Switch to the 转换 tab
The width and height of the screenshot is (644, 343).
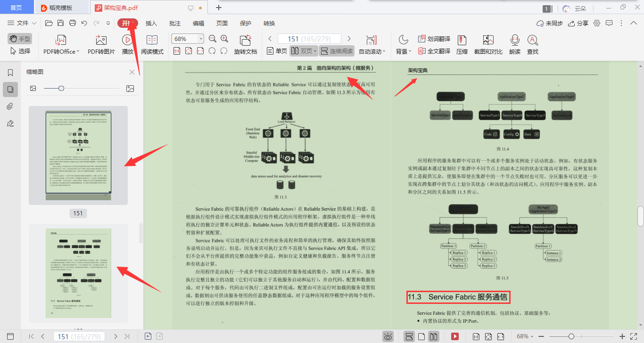pos(269,23)
